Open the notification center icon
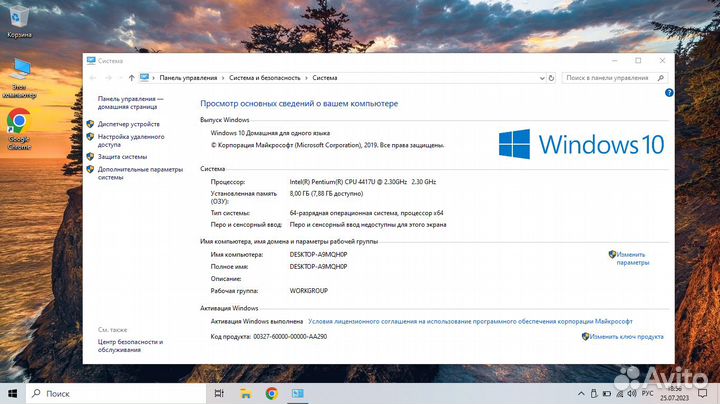This screenshot has height=404, width=720. pyautogui.click(x=702, y=394)
